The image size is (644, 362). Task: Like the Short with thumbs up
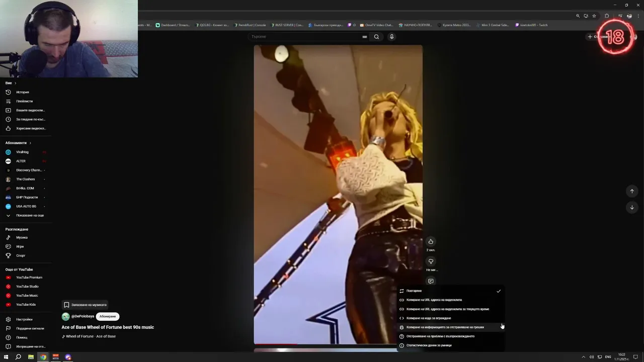(431, 241)
